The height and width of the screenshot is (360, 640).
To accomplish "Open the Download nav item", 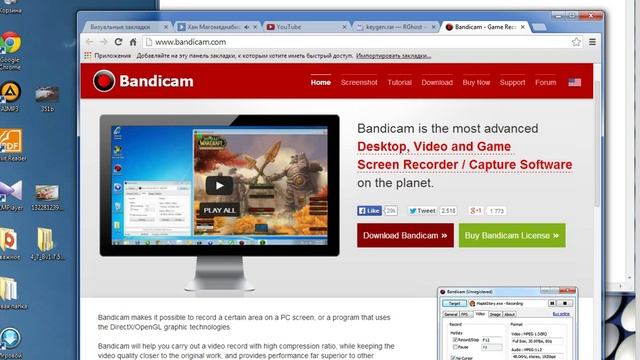I will pyautogui.click(x=437, y=82).
